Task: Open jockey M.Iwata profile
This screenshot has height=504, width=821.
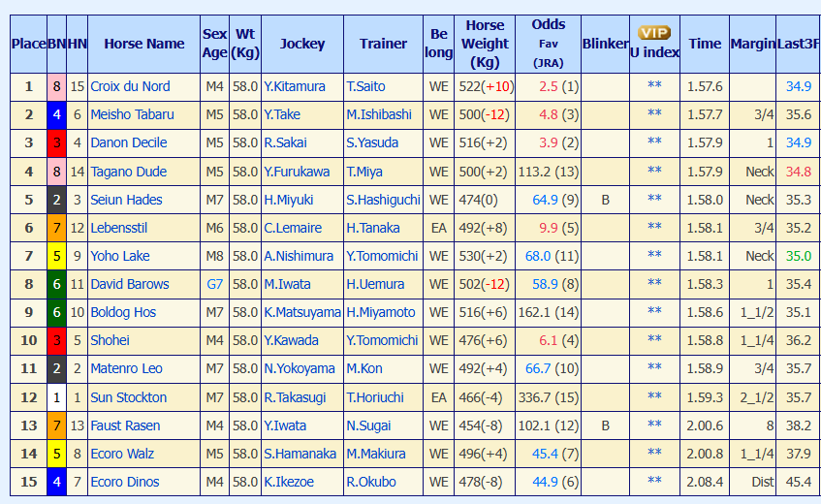Action: (x=287, y=284)
